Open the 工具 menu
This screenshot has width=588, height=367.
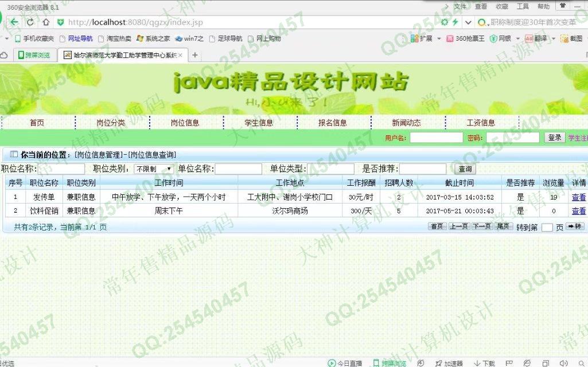pos(523,6)
